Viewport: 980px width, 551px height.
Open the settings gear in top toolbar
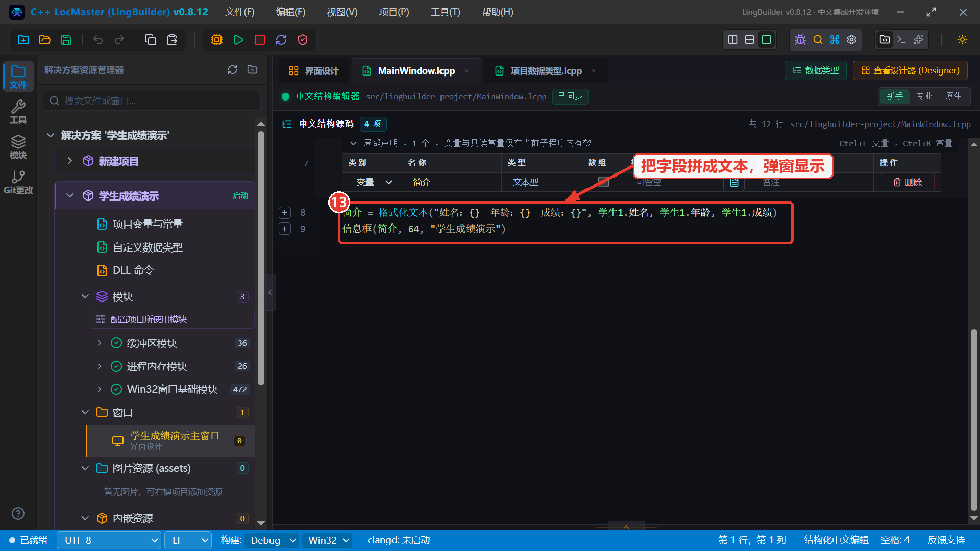[x=852, y=40]
